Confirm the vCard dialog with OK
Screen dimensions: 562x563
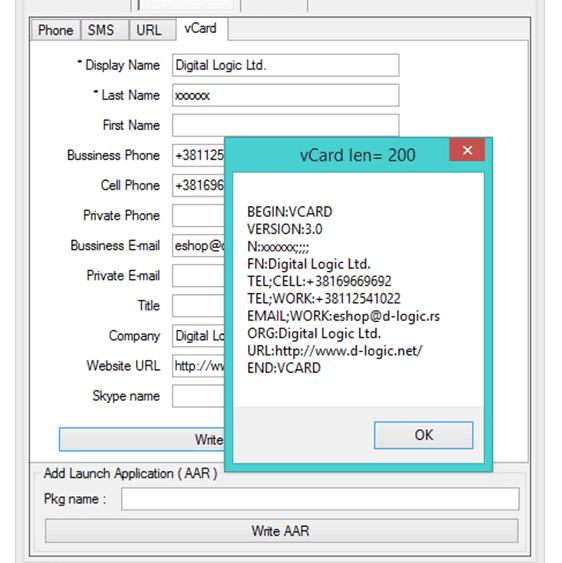click(x=423, y=435)
